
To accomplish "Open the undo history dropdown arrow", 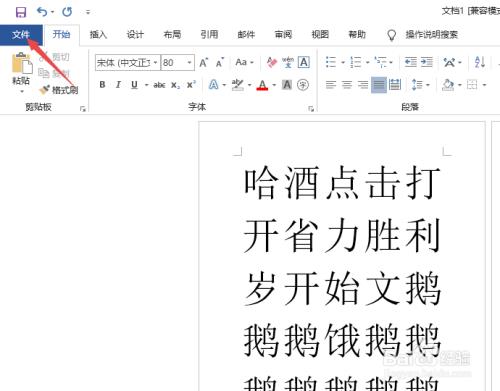I will [52, 12].
